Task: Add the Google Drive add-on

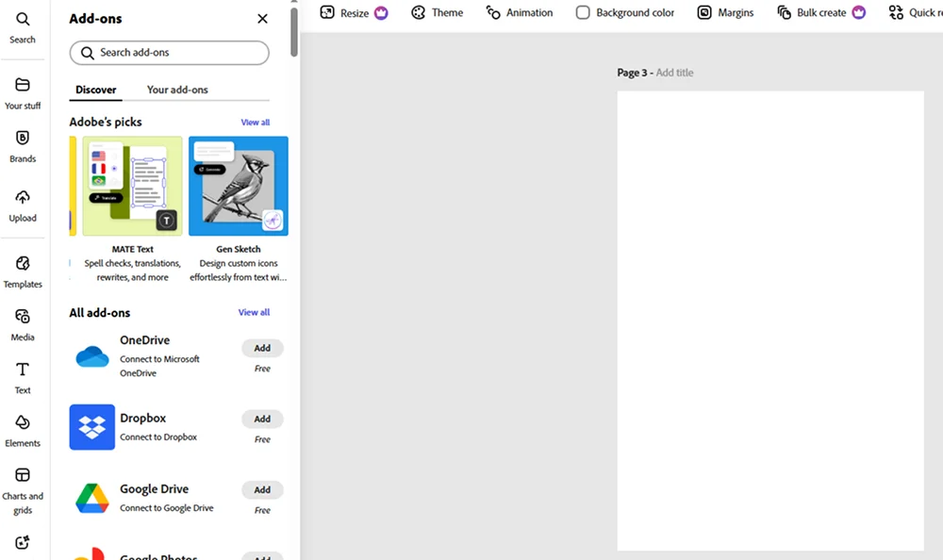Action: point(262,490)
